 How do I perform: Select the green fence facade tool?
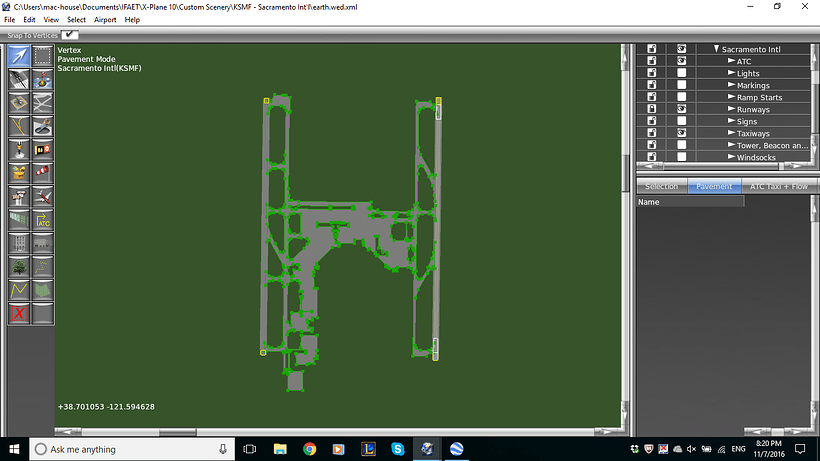(x=19, y=220)
